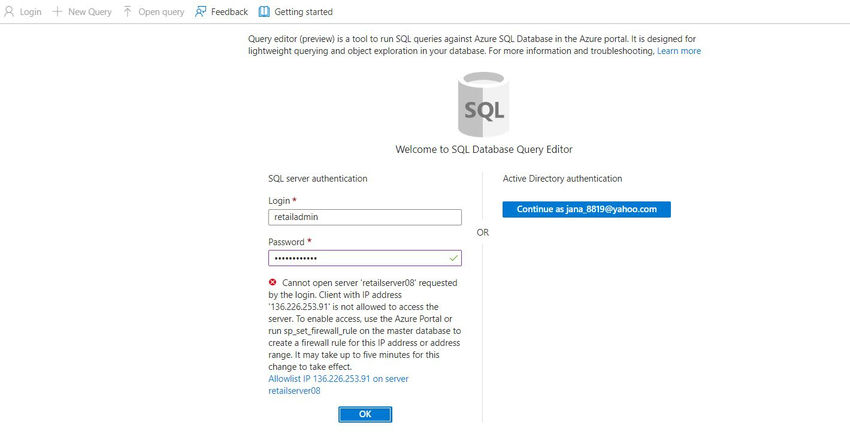This screenshot has width=850, height=437.
Task: Open the Feedback toolbar item text
Action: pos(229,11)
